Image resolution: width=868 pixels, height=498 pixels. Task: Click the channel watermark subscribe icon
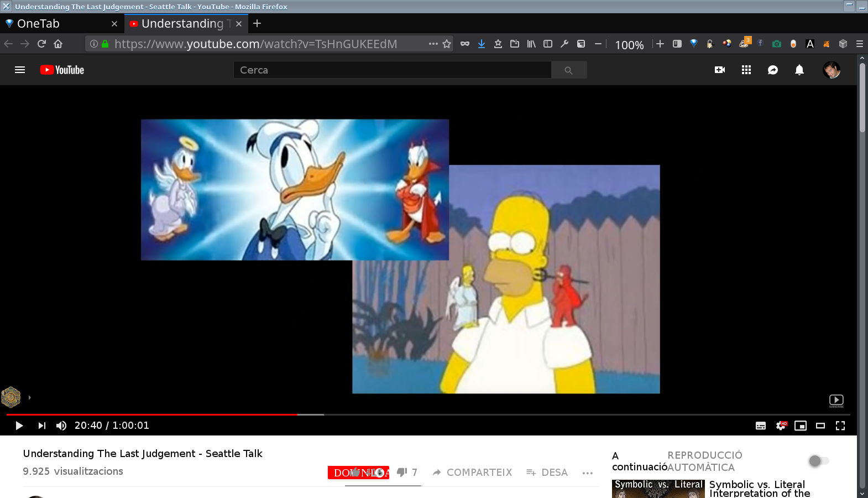point(836,401)
